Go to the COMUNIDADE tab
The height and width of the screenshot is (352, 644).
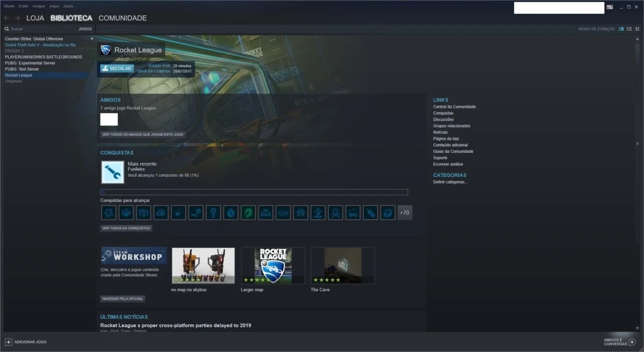point(123,18)
